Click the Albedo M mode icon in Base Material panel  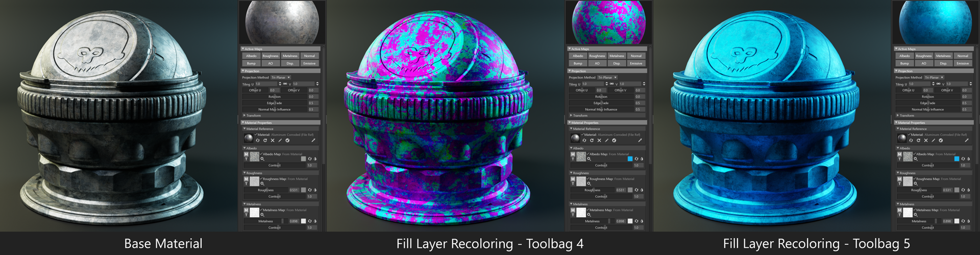[x=246, y=154]
